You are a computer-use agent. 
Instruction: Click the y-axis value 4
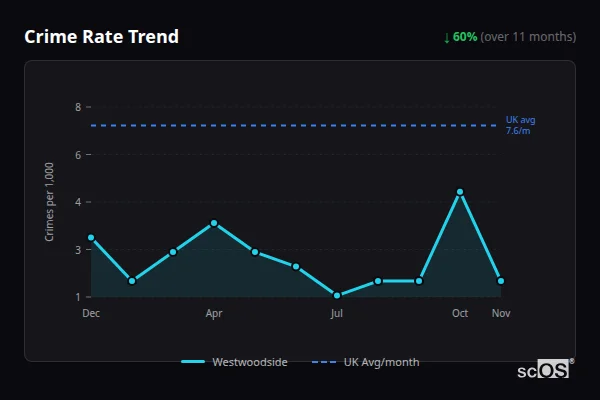(78, 202)
